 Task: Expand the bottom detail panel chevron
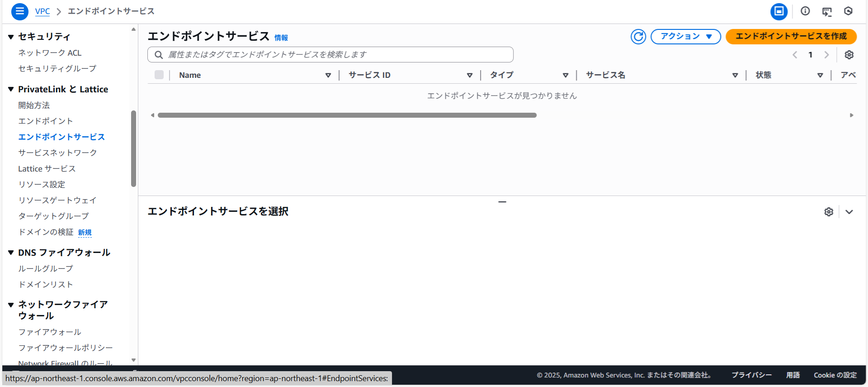tap(849, 212)
